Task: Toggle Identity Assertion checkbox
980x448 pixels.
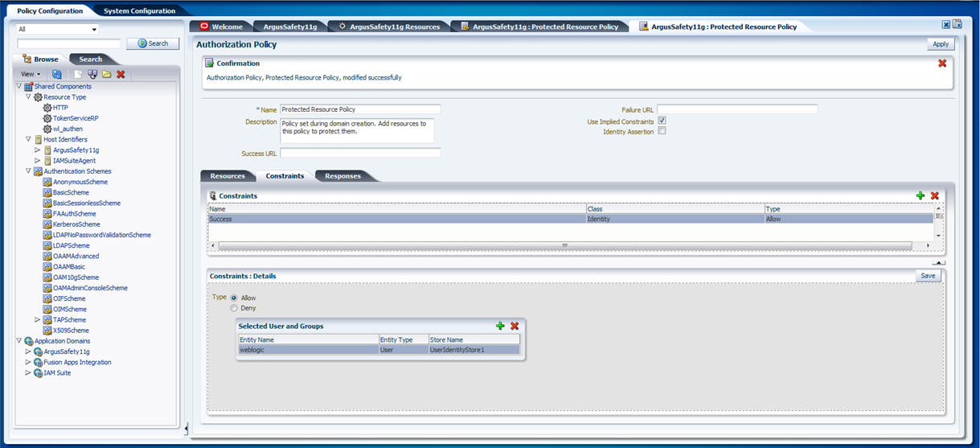Action: pos(662,131)
